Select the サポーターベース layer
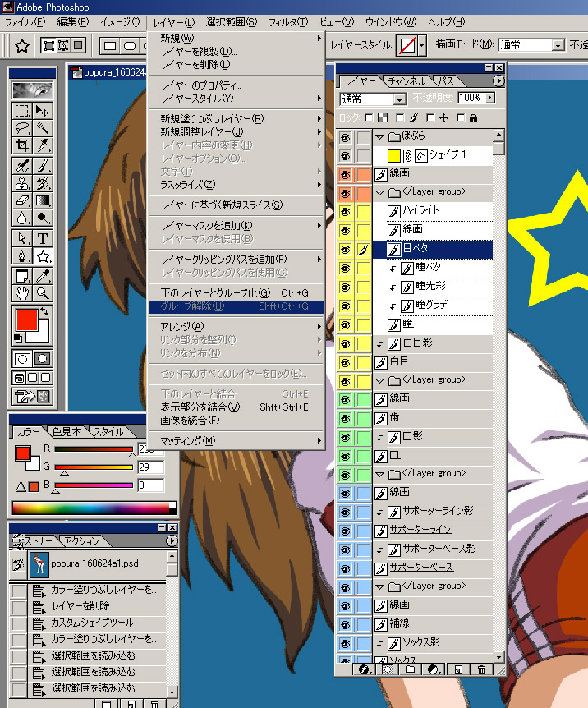The image size is (588, 708). (433, 568)
